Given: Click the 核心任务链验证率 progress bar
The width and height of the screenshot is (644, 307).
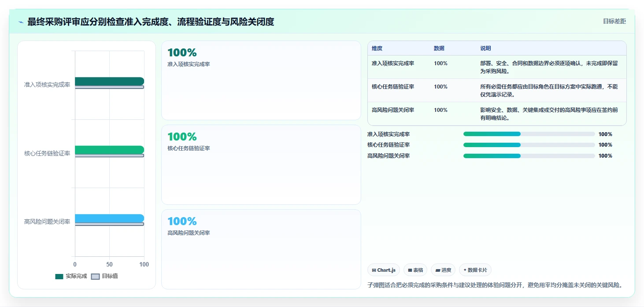Looking at the screenshot, I should click(x=529, y=145).
